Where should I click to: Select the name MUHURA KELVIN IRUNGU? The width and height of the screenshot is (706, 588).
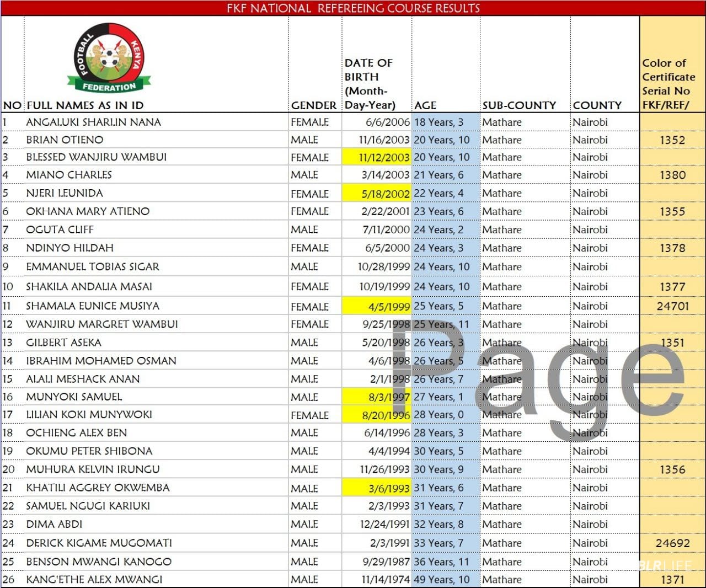tap(93, 469)
